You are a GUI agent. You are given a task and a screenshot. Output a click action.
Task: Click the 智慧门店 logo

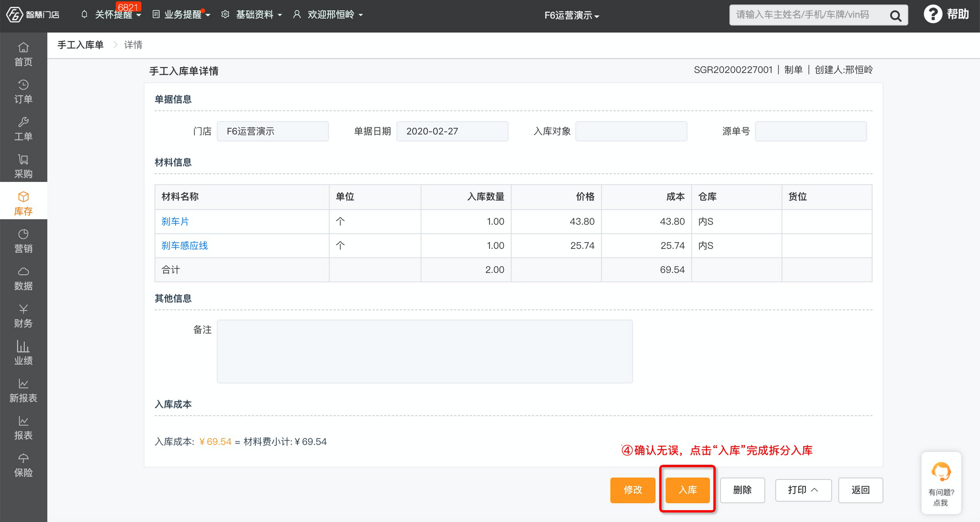(32, 15)
